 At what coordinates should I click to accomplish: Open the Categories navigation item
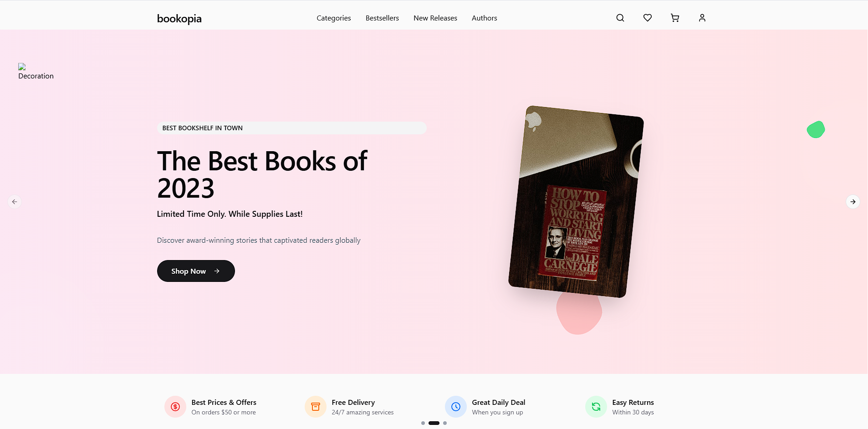pos(333,18)
